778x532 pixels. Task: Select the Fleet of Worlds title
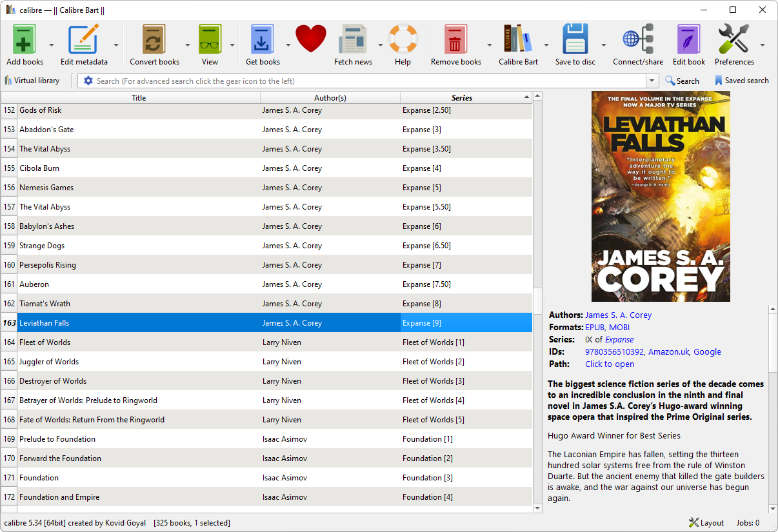click(x=45, y=342)
